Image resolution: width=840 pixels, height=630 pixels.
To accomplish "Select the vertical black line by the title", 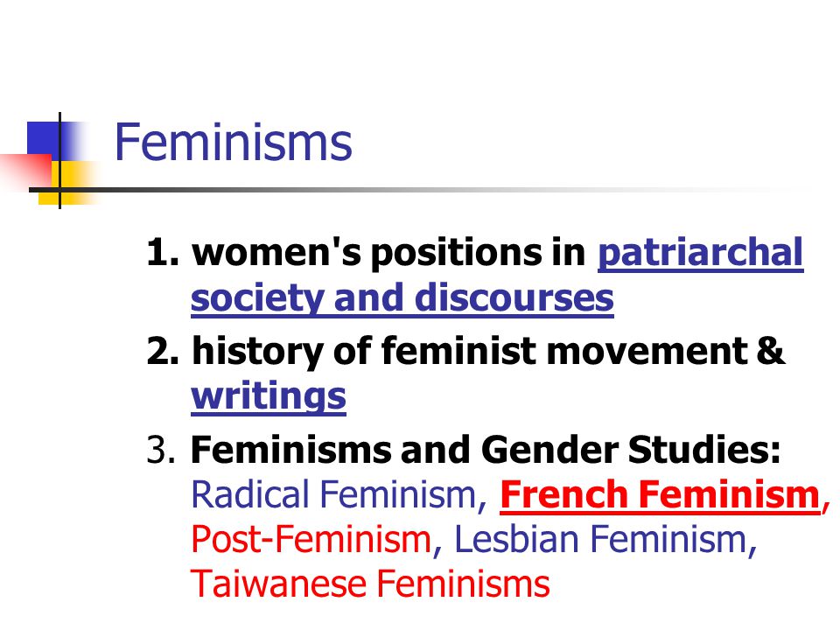I will pyautogui.click(x=59, y=160).
